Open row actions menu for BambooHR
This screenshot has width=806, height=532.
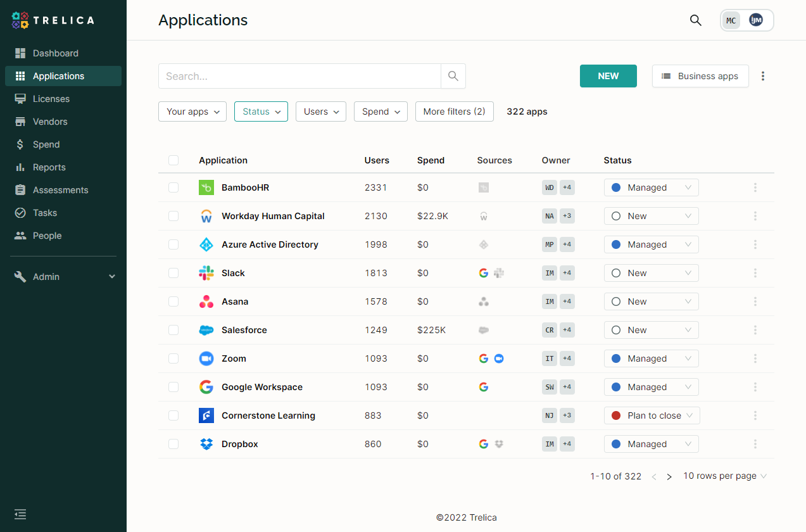[755, 187]
